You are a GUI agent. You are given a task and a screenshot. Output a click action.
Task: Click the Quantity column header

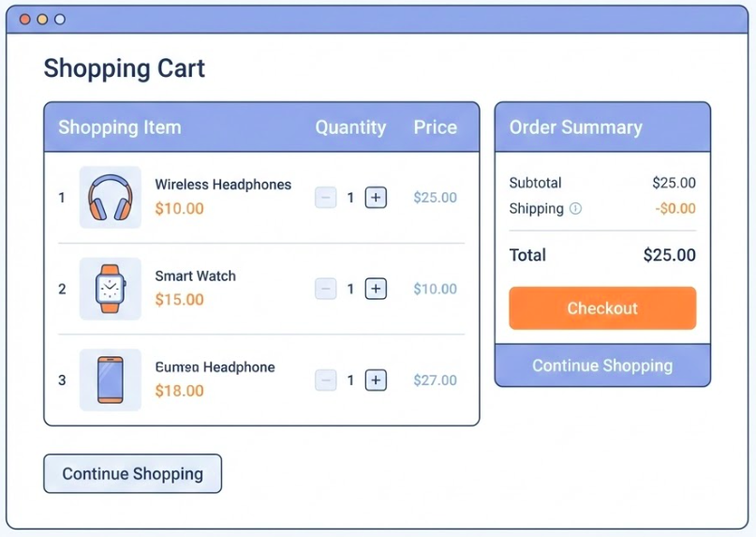pyautogui.click(x=350, y=127)
